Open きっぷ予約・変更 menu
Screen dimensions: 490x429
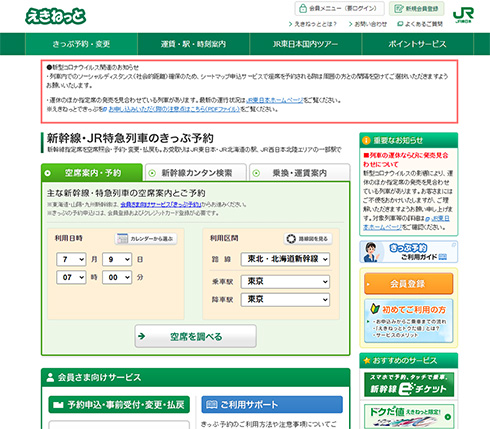click(x=81, y=44)
